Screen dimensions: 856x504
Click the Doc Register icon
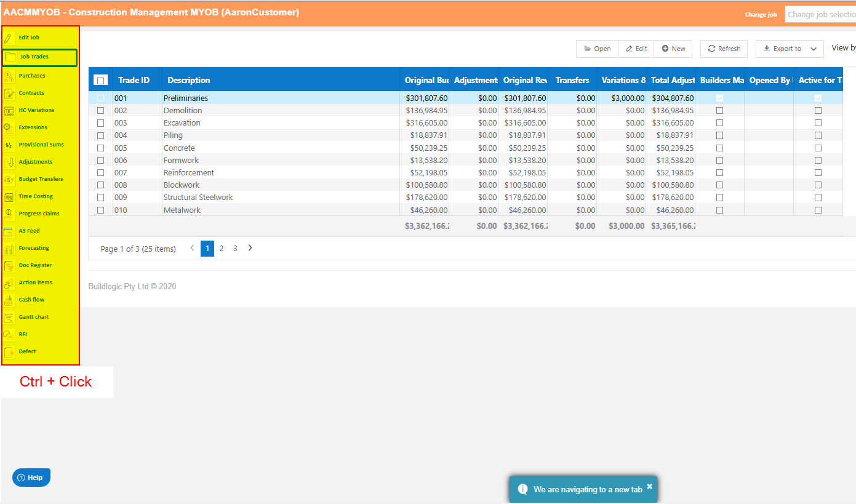point(9,266)
